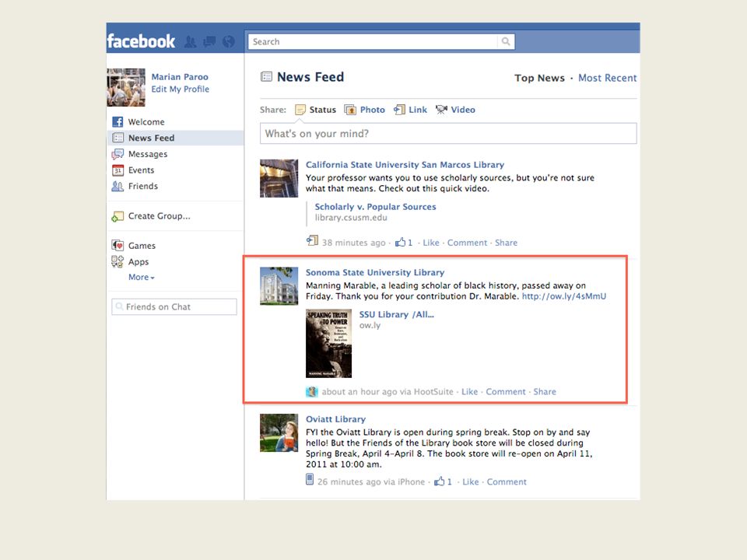This screenshot has height=560, width=747.
Task: Comment on Sonoma State Library post
Action: click(506, 392)
